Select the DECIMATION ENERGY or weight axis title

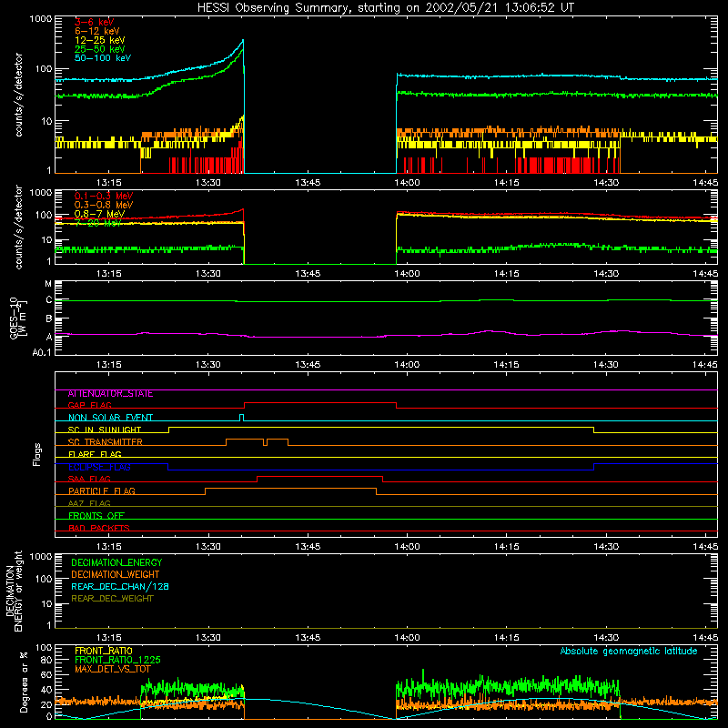tap(14, 591)
